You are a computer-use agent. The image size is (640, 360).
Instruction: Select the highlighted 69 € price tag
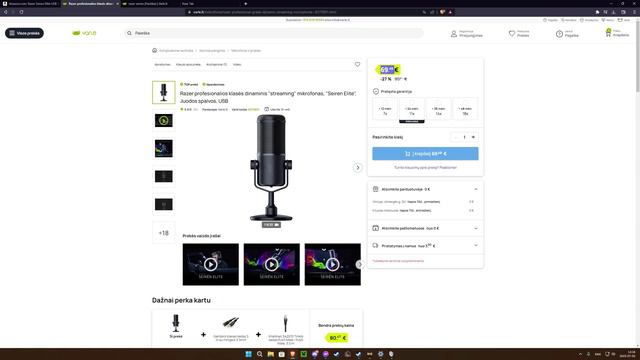(388, 69)
